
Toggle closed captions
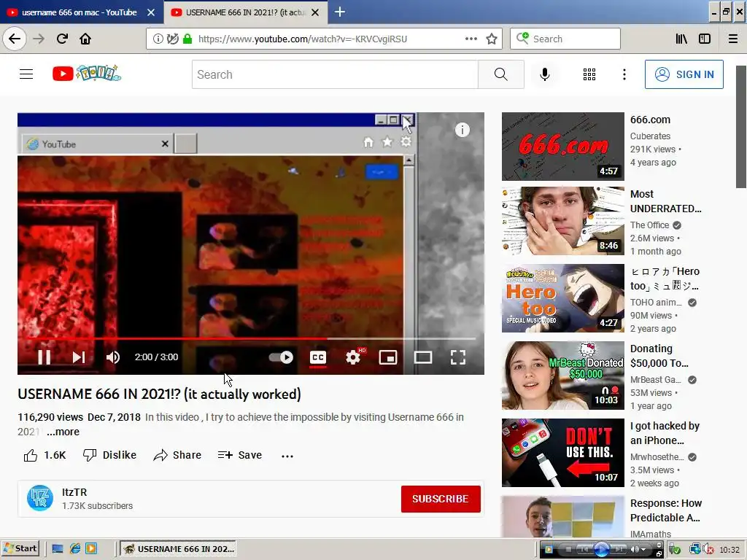coord(318,357)
